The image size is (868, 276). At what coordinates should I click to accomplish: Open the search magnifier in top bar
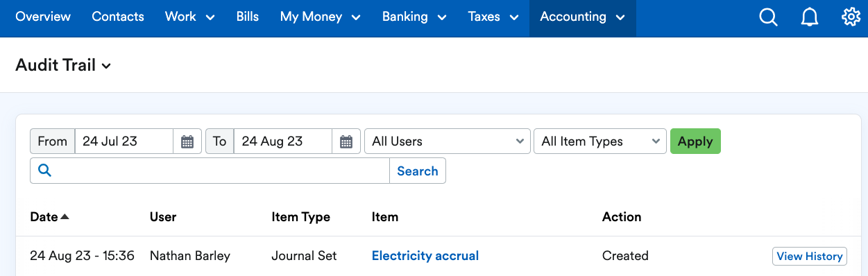tap(768, 17)
